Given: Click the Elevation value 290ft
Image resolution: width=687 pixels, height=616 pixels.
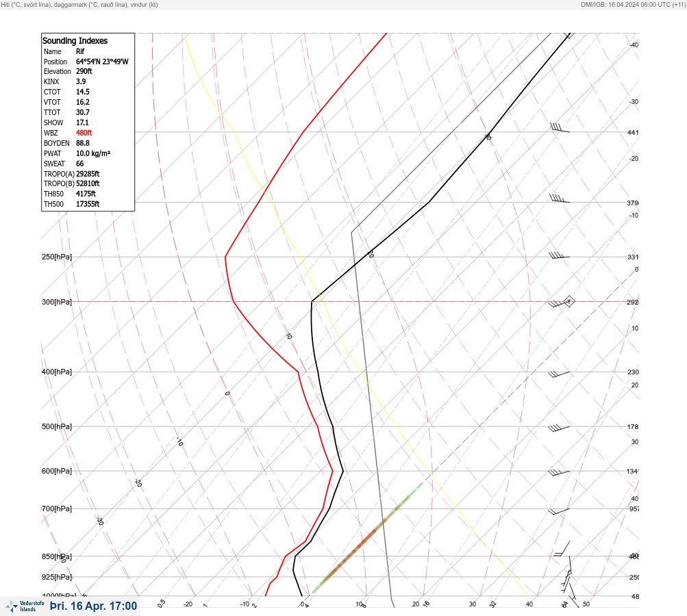Looking at the screenshot, I should click(84, 71).
